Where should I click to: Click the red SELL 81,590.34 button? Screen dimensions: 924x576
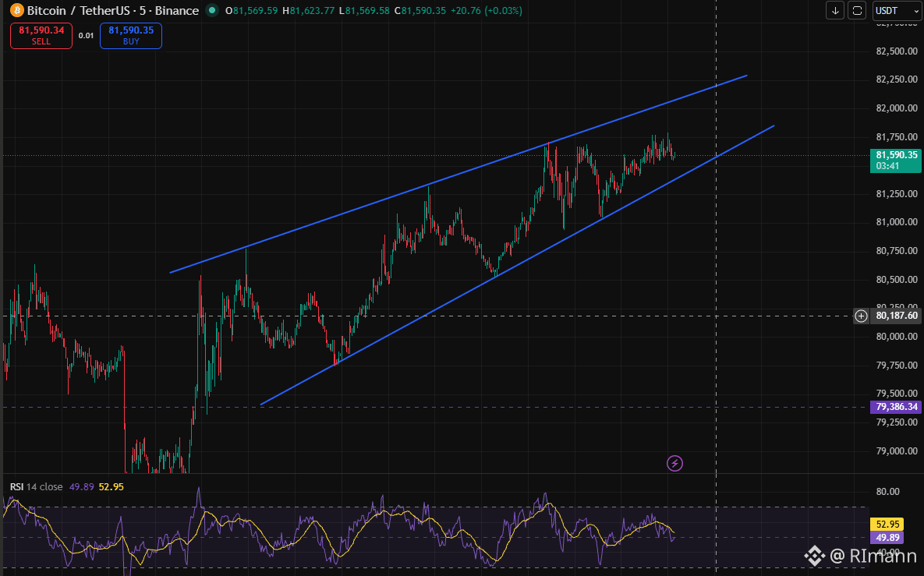[x=41, y=35]
